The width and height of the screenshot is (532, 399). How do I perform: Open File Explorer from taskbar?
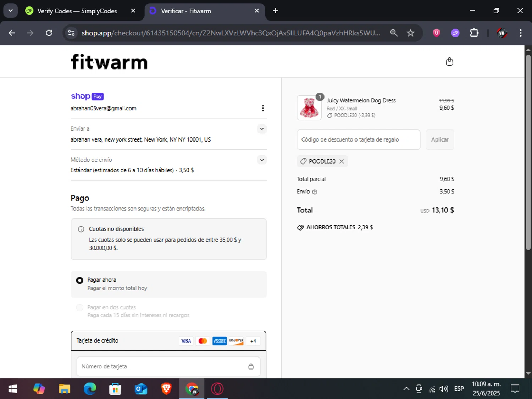tap(64, 389)
